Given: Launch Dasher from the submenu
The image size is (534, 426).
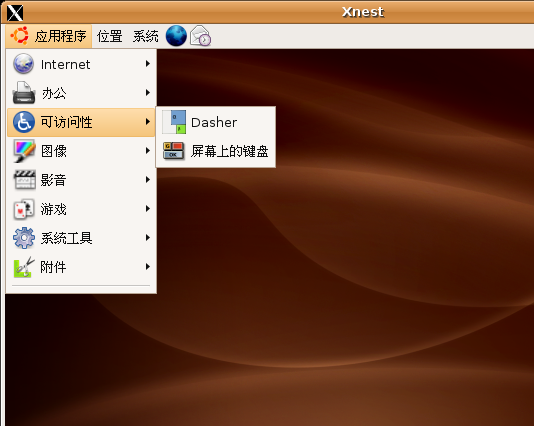Looking at the screenshot, I should 216,122.
